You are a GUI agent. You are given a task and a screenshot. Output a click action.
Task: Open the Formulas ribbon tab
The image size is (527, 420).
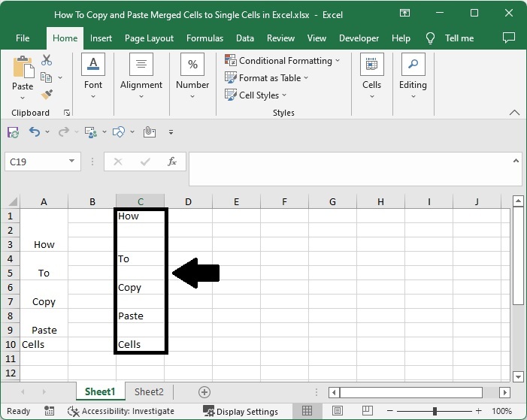pos(204,38)
